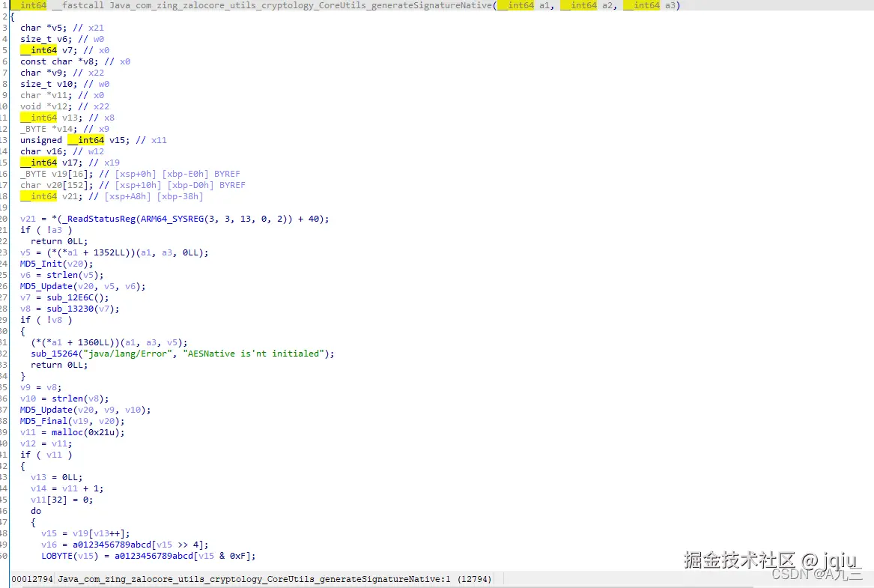Click the 'if ( !a3 )' condition
874x588 pixels.
point(46,230)
